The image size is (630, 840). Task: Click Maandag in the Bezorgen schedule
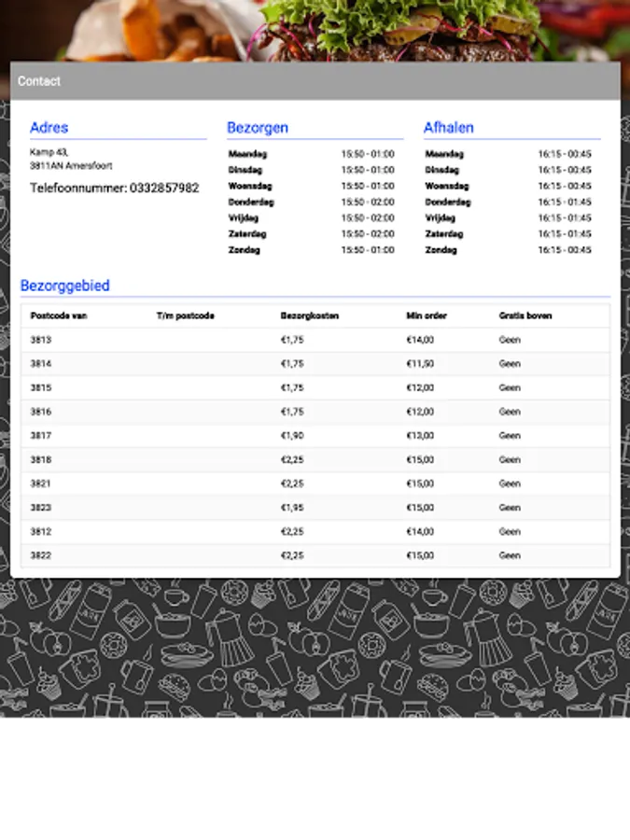[247, 154]
